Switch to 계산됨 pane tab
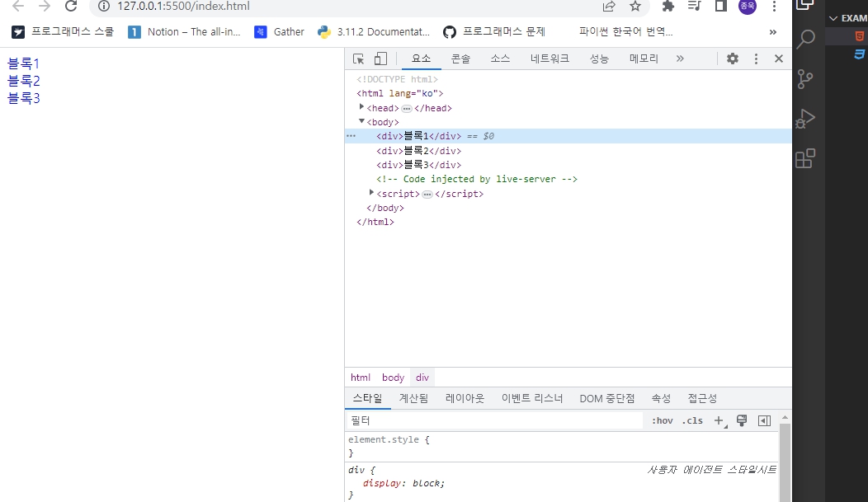868x502 pixels. pyautogui.click(x=413, y=399)
